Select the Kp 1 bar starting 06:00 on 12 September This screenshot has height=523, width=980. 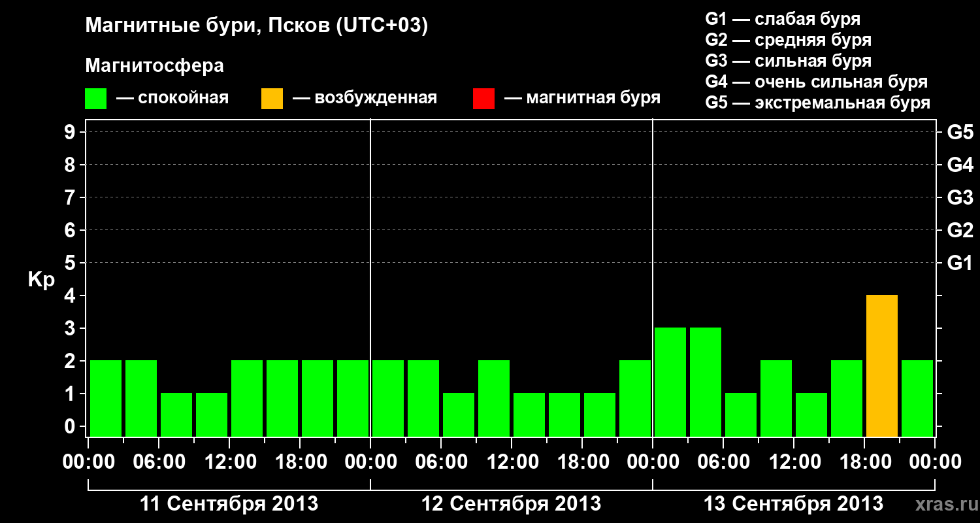459,415
